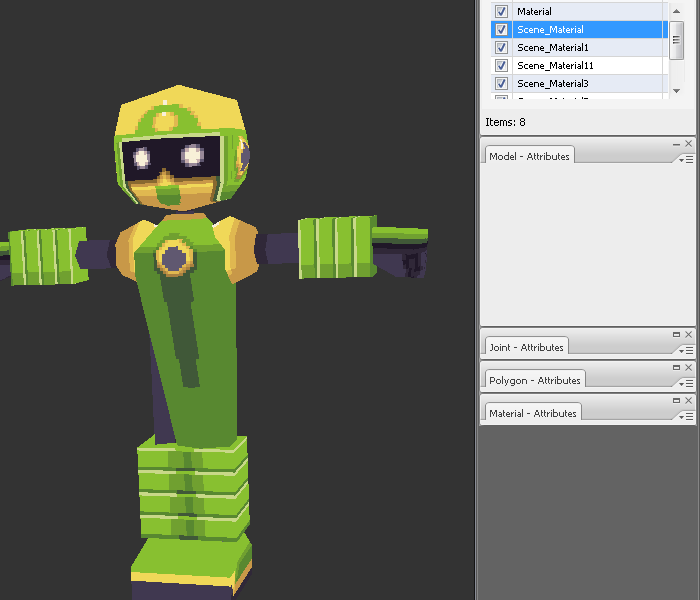
Task: Select Scene_Material in the list
Action: coord(579,29)
